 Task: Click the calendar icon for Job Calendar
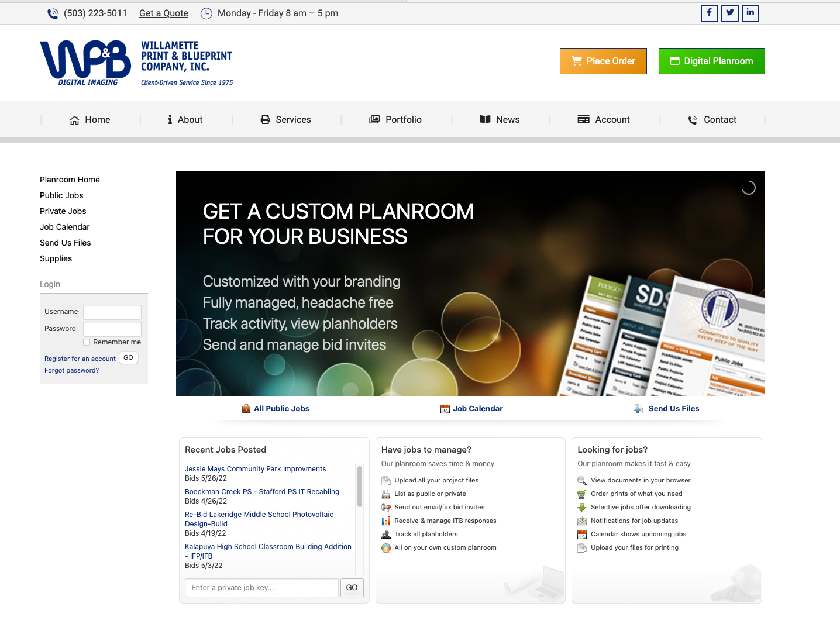[x=445, y=409]
